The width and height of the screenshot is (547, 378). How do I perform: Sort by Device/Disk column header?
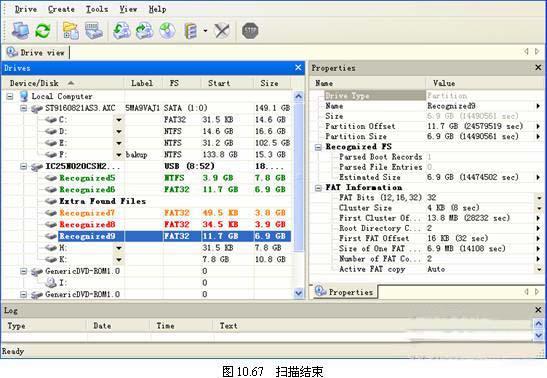[x=63, y=83]
